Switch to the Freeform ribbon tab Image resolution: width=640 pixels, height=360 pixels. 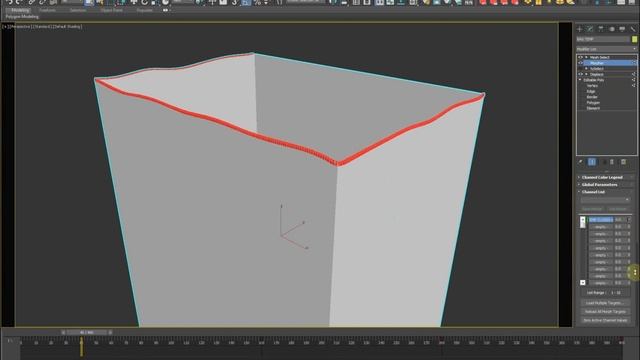pos(47,10)
